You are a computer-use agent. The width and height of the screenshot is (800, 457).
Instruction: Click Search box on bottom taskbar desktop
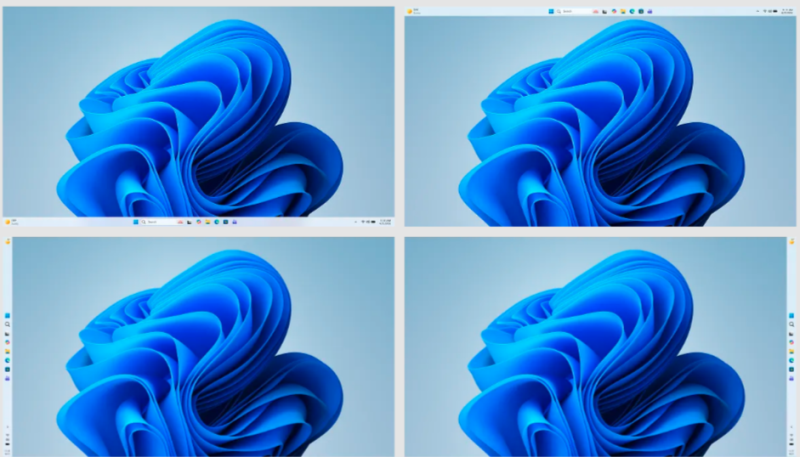162,222
